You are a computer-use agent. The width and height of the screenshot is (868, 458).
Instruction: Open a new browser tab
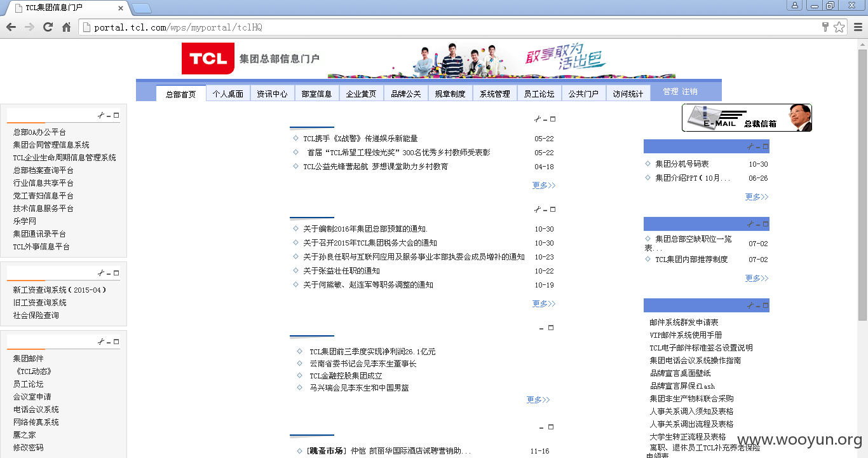(x=142, y=8)
